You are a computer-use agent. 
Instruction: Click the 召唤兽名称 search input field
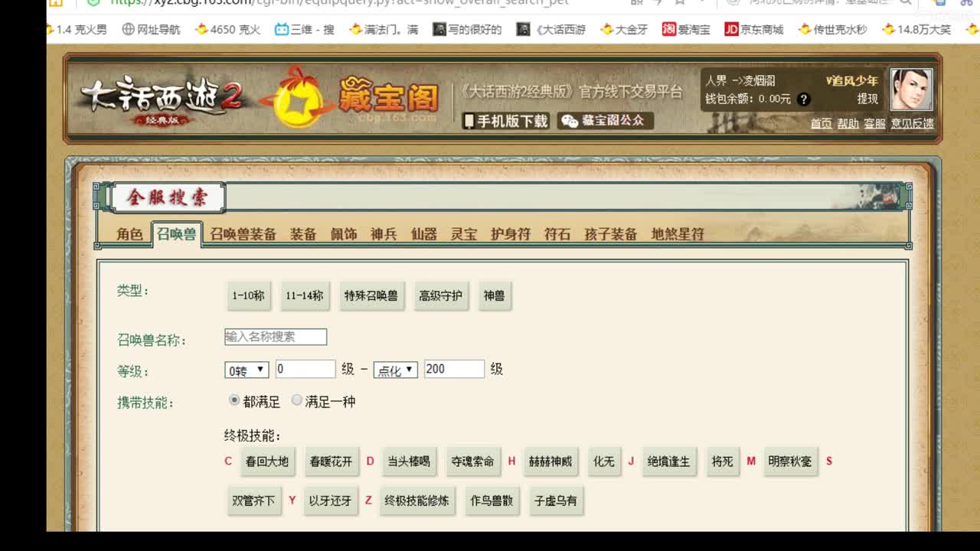(276, 337)
